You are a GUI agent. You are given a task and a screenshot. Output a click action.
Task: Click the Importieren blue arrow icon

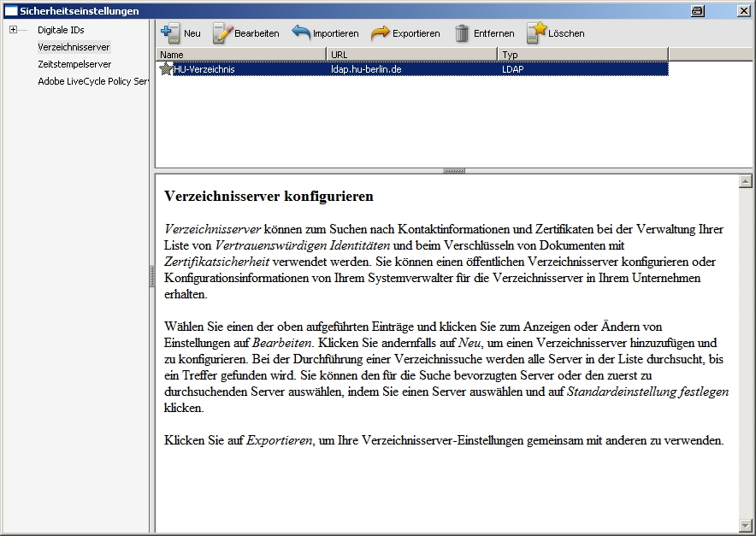pyautogui.click(x=301, y=33)
